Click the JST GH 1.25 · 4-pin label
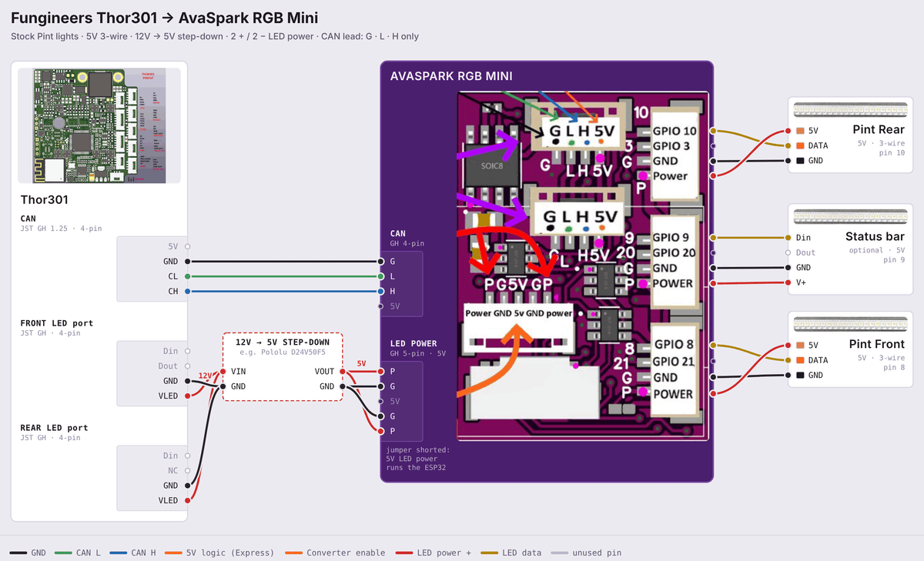 61,229
